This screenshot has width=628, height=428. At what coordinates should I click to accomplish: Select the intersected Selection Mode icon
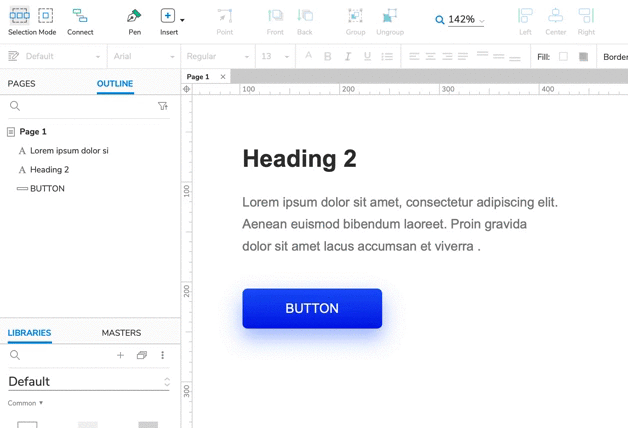[19, 16]
